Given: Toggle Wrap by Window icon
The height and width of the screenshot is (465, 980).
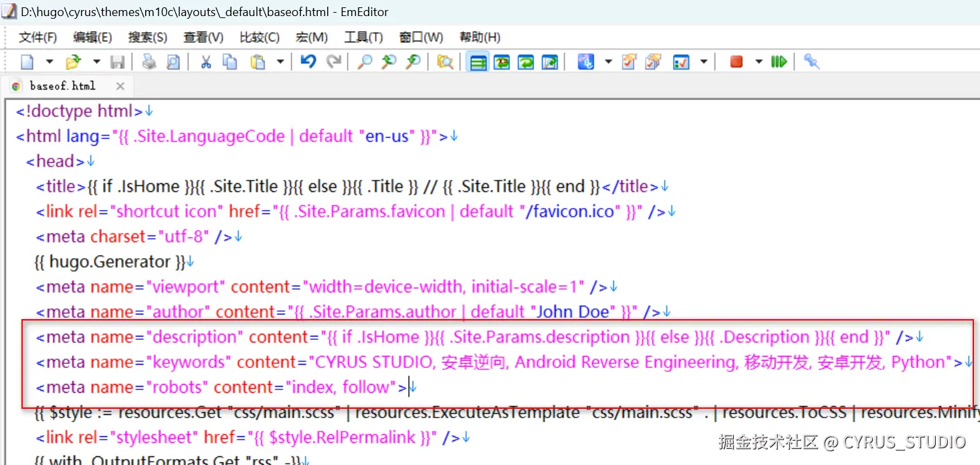Looking at the screenshot, I should coord(526,62).
